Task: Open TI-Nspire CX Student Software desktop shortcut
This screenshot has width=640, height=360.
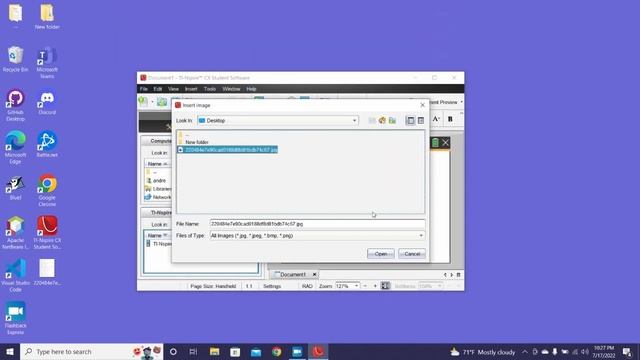Action: pyautogui.click(x=47, y=233)
